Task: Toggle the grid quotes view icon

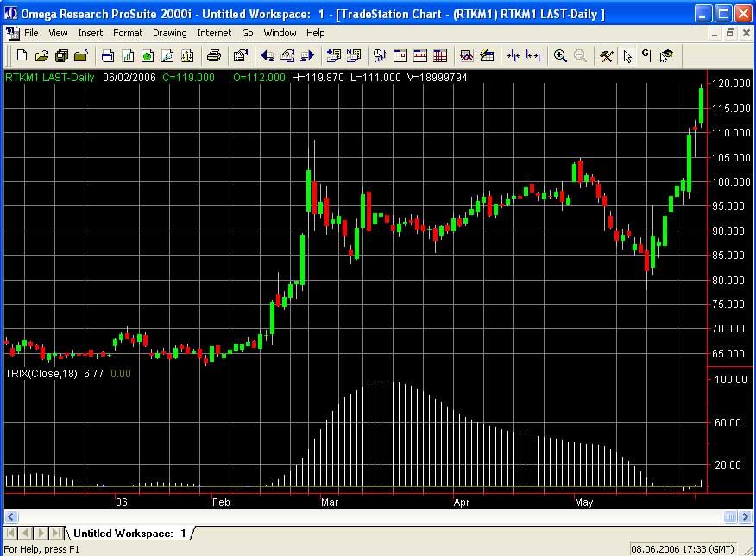Action: pyautogui.click(x=439, y=55)
